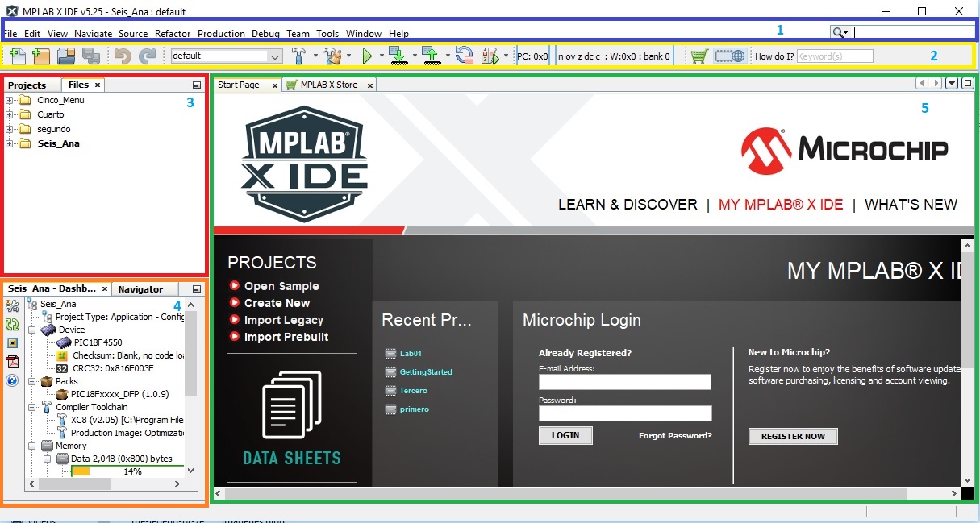Minimize the Projects panel window group
Image resolution: width=980 pixels, height=523 pixels.
(x=197, y=85)
